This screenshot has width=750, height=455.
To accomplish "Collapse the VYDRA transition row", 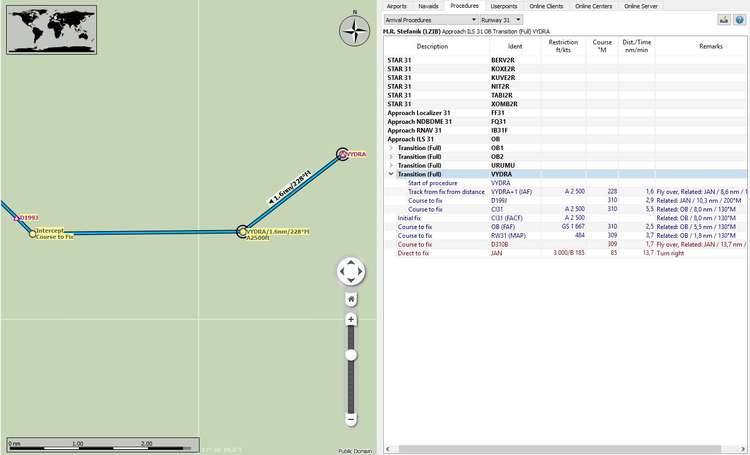I will pyautogui.click(x=391, y=174).
